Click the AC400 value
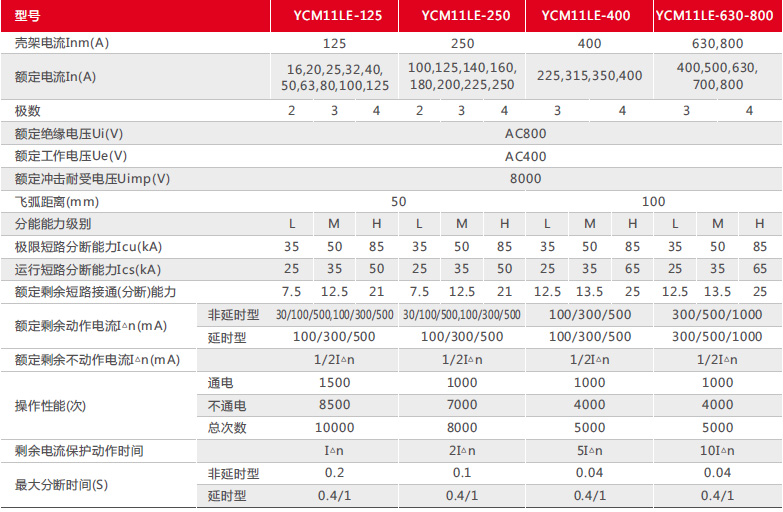783x512 pixels. tap(526, 157)
